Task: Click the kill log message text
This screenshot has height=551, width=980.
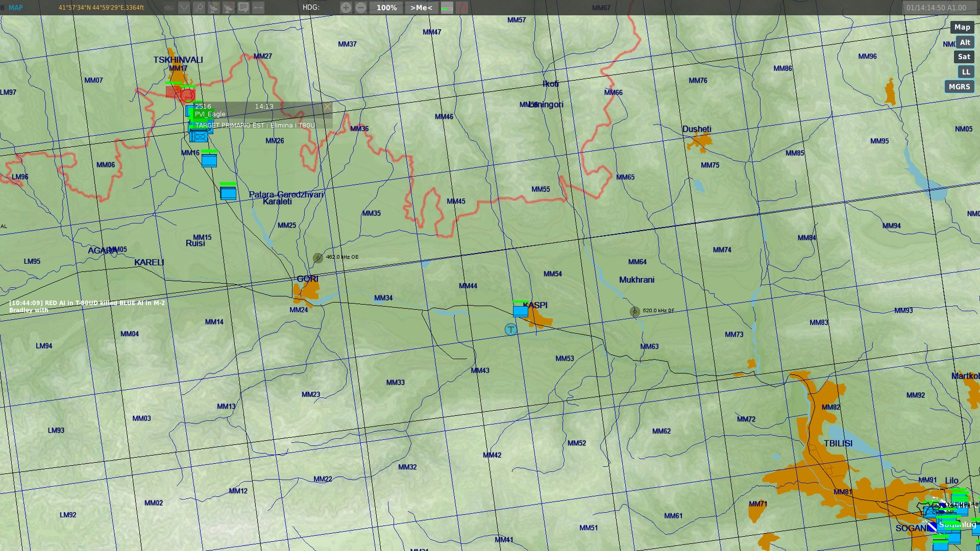Action: tap(87, 306)
